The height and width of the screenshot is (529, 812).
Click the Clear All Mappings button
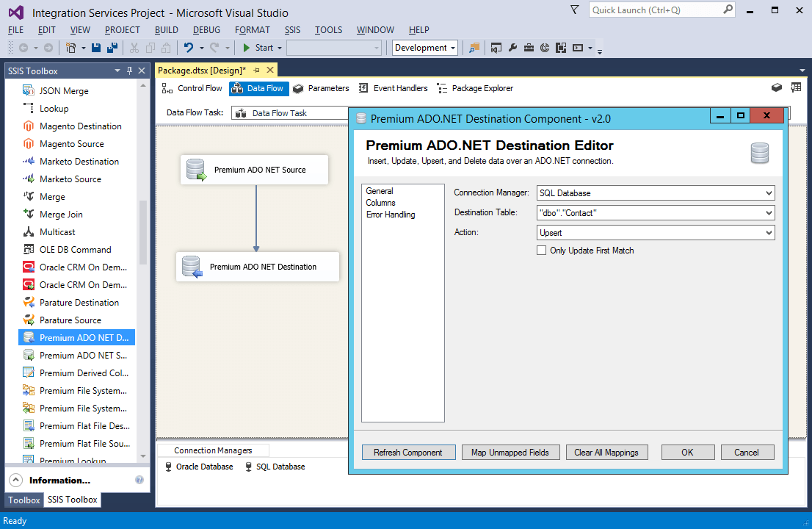[606, 453]
